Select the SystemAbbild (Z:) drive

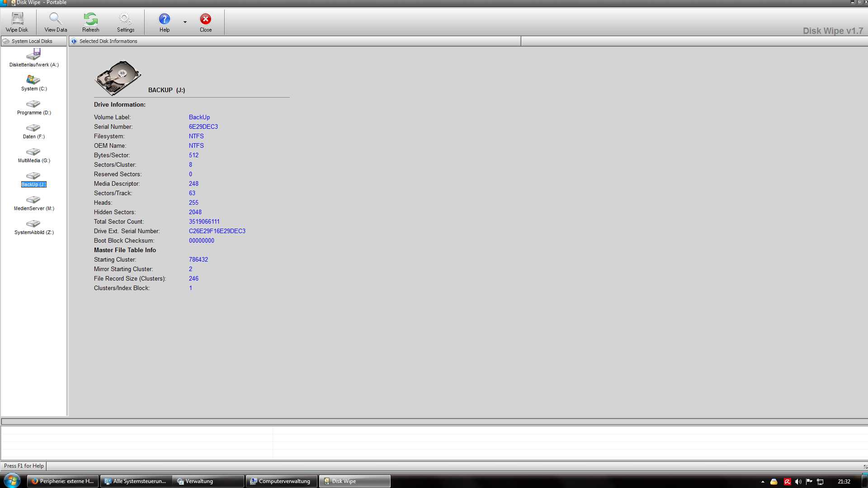point(34,226)
